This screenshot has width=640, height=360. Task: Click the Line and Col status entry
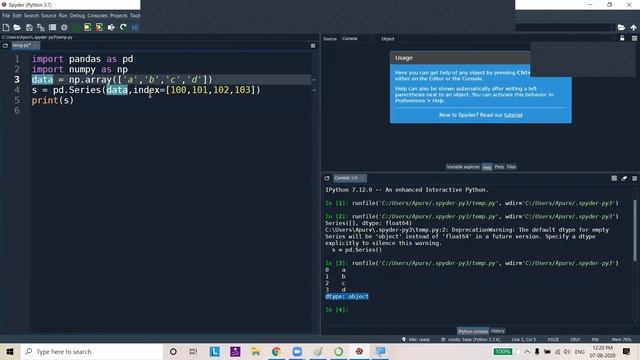[x=523, y=340]
